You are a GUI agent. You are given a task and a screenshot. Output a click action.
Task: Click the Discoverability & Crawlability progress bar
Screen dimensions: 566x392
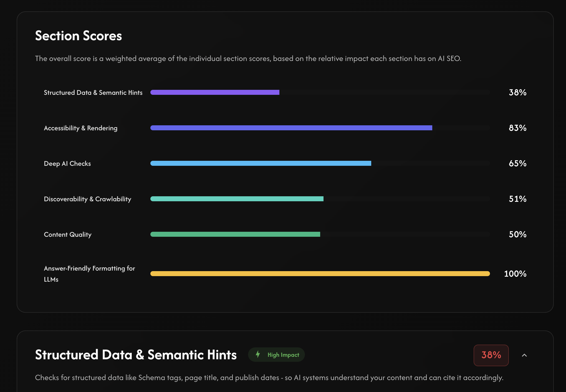pos(320,199)
